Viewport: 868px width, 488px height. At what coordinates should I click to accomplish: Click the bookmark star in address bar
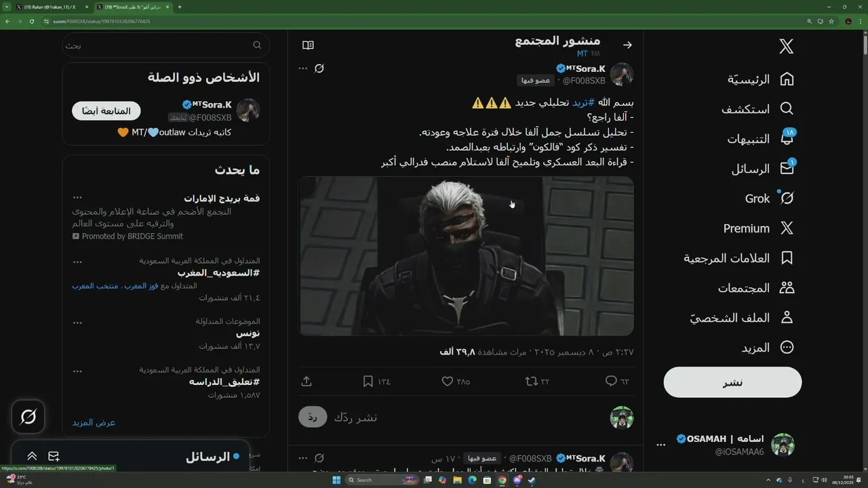831,21
